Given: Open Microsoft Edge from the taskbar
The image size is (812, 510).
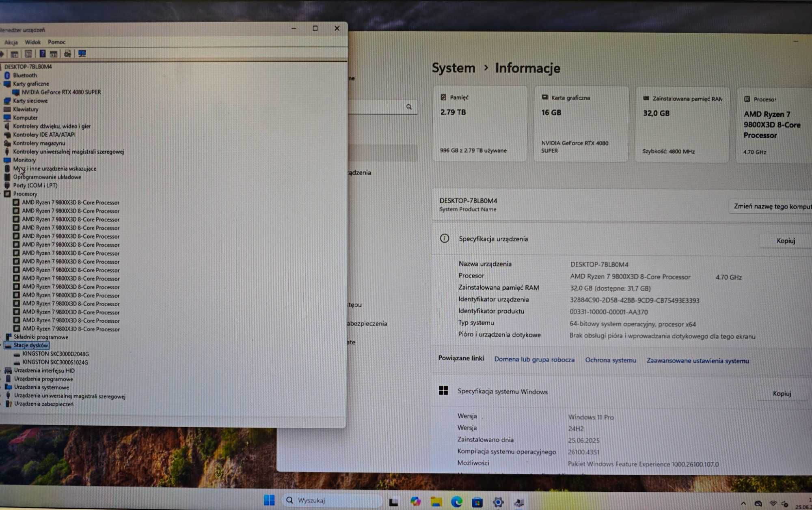Looking at the screenshot, I should tap(457, 502).
